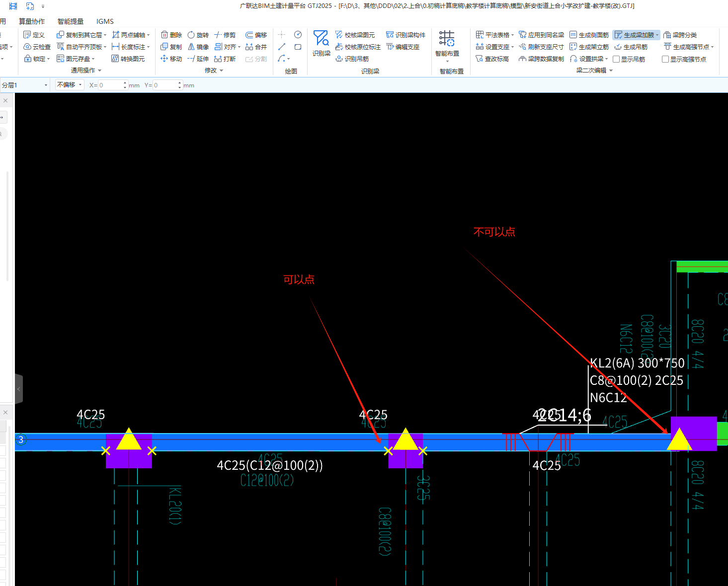Click the Y offset input field
Viewport: 728px width, 586px height.
pos(167,85)
